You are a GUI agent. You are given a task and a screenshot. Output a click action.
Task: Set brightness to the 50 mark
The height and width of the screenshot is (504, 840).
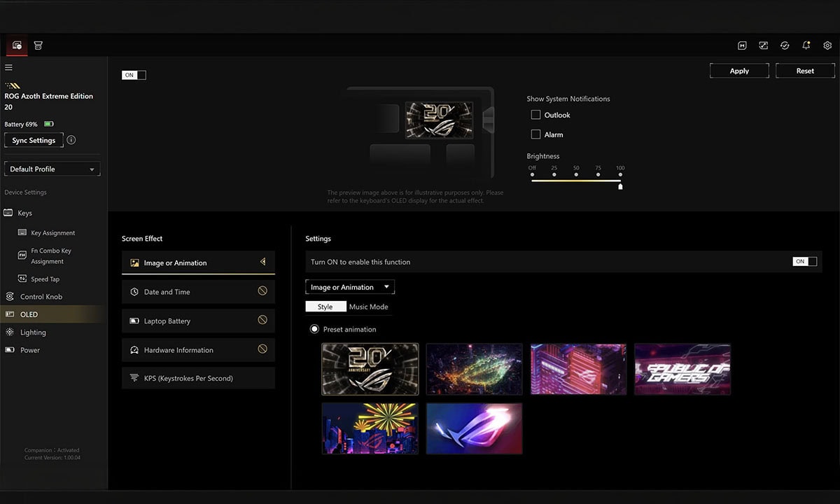(576, 175)
